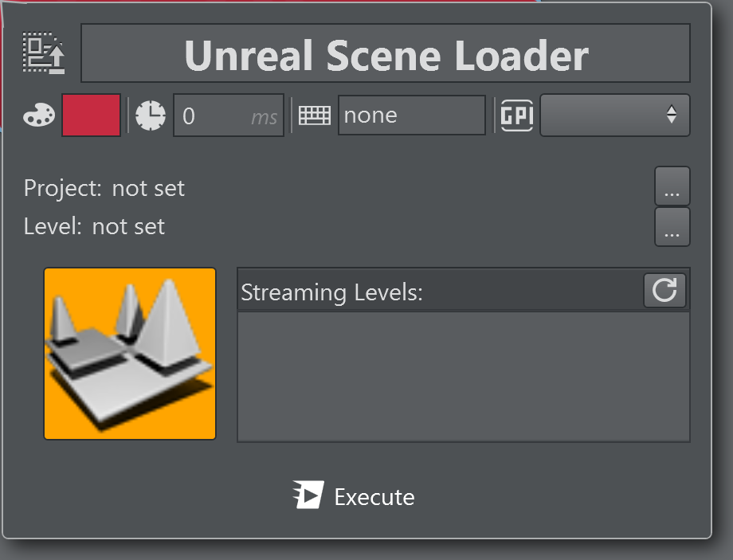Click the clock duration icon
The height and width of the screenshot is (560, 733).
151,116
